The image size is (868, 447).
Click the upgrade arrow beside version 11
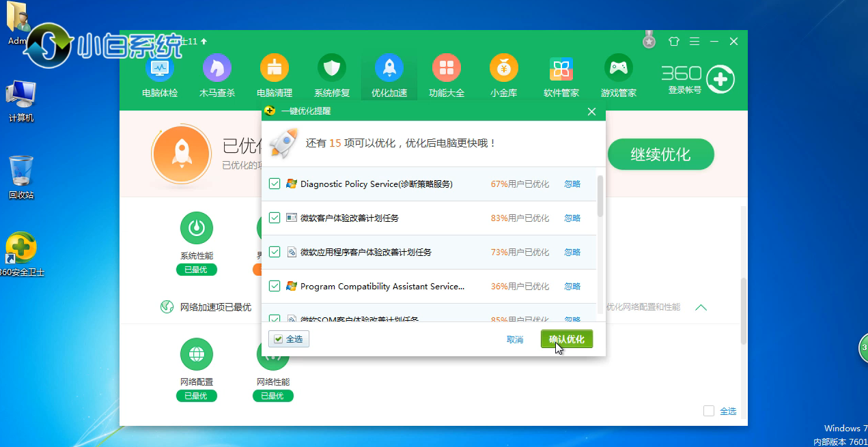(204, 42)
